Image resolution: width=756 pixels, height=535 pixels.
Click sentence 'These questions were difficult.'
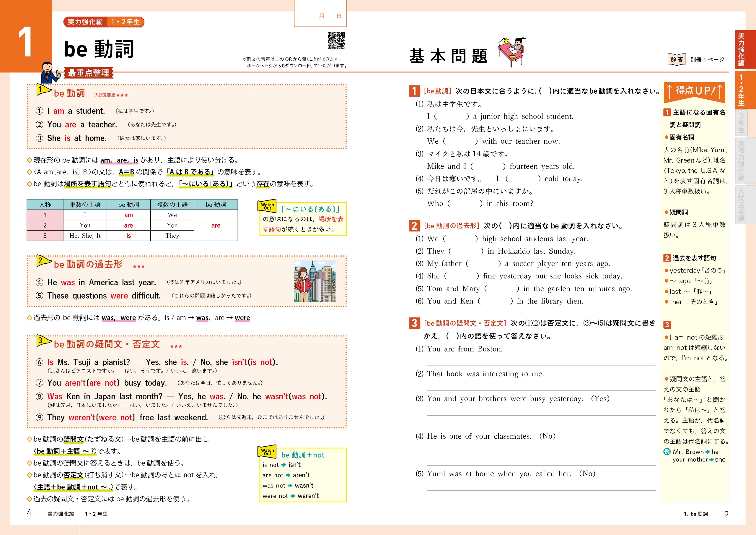point(104,296)
